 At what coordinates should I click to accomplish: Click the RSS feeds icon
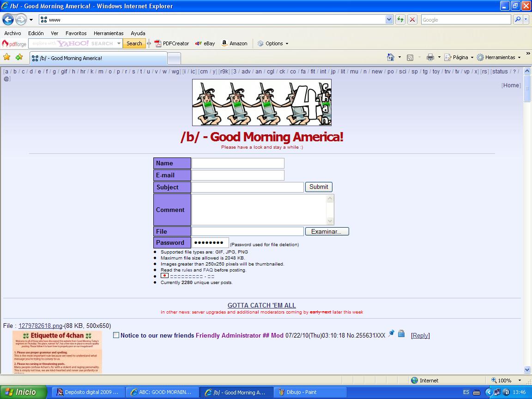click(410, 57)
